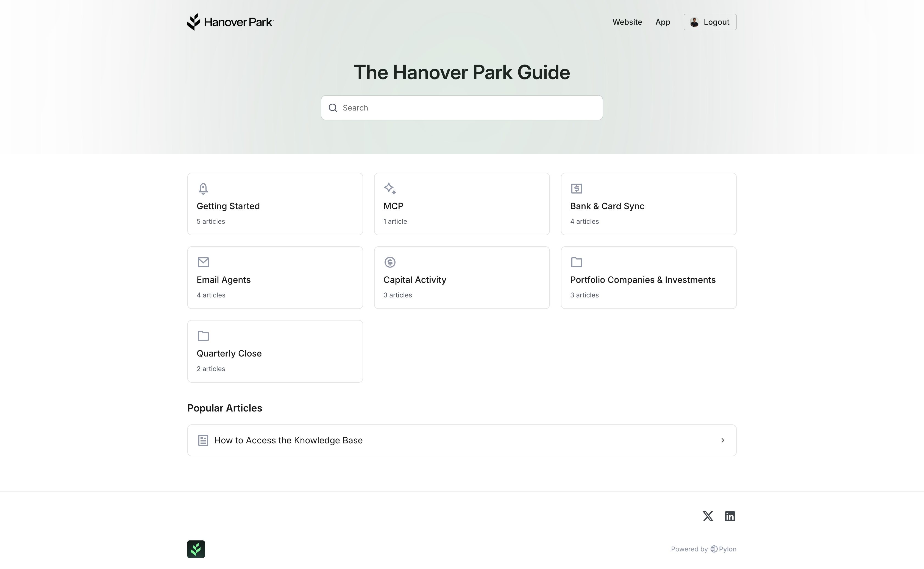
Task: View the Capital Activity category
Action: (x=462, y=278)
